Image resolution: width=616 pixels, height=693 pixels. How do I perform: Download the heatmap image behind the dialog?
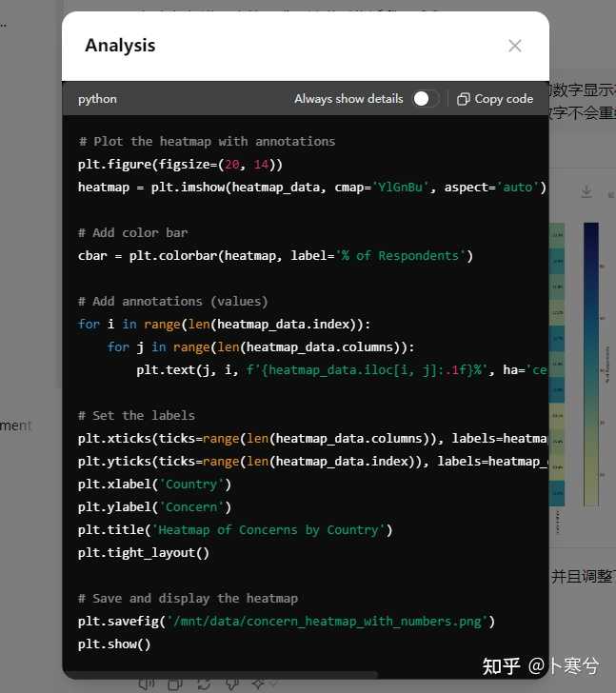(586, 192)
